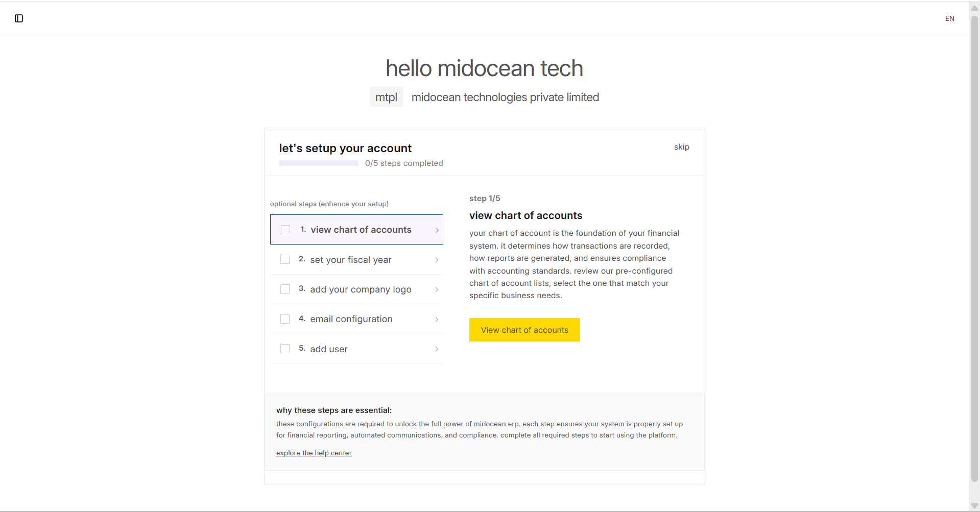Expand the "set your fiscal year" chevron
The image size is (980, 512).
[x=437, y=260]
